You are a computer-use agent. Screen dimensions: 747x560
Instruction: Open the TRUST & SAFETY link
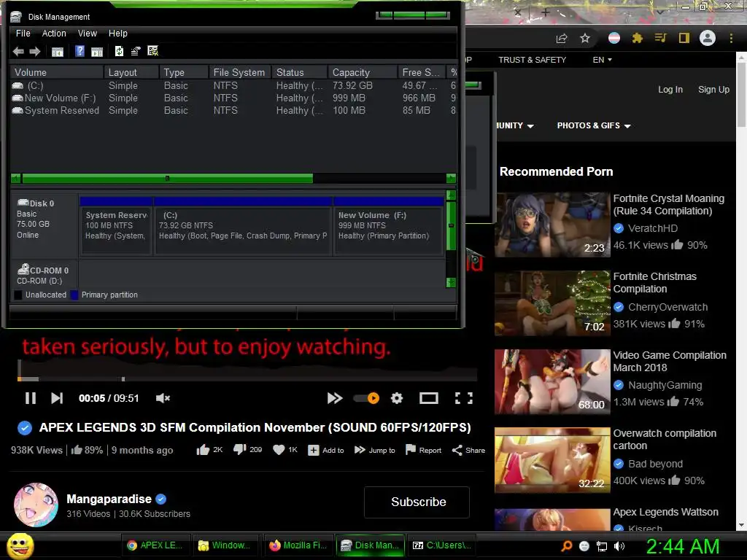(x=532, y=60)
